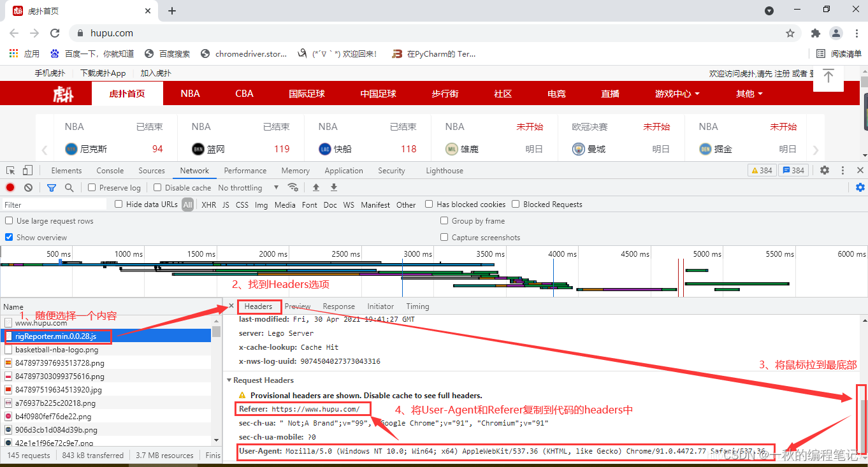Open the DevTools three-dot customize menu
Image resolution: width=868 pixels, height=467 pixels.
point(843,170)
